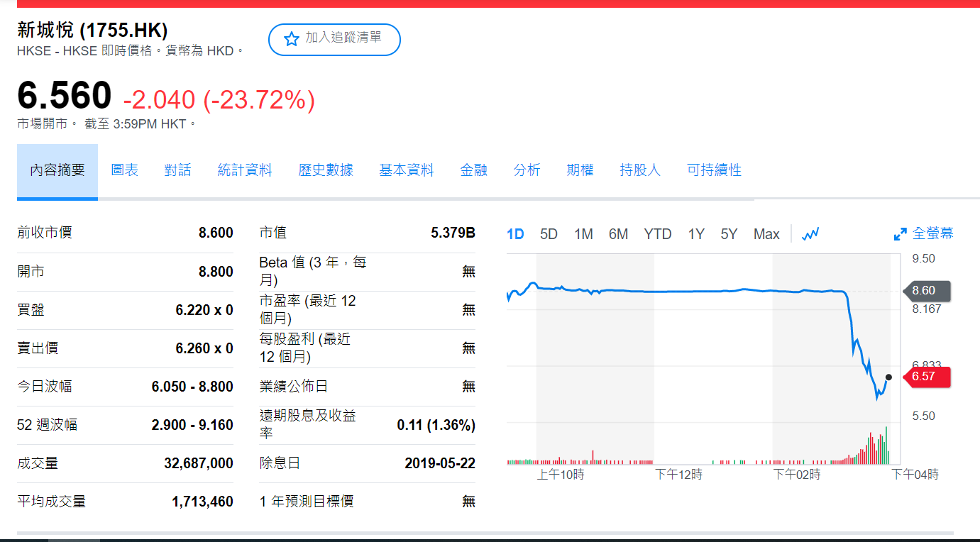Open the 可持續性 tab

tap(714, 170)
